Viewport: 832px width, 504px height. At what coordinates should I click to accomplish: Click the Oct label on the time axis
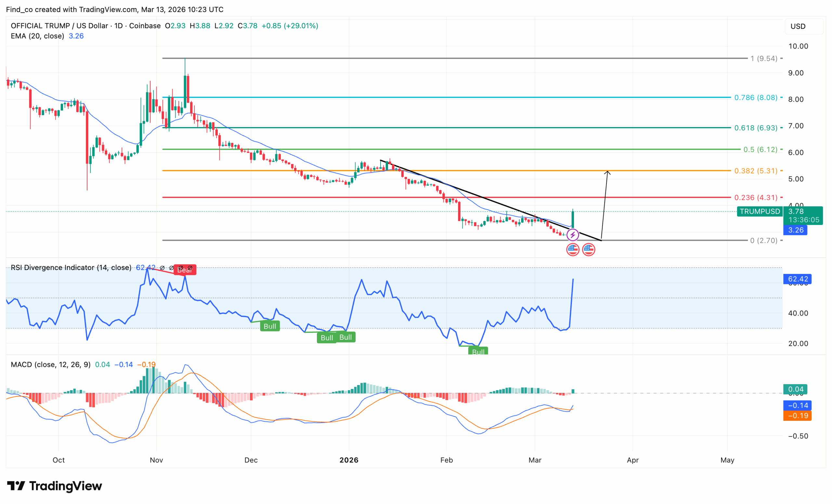click(x=59, y=460)
